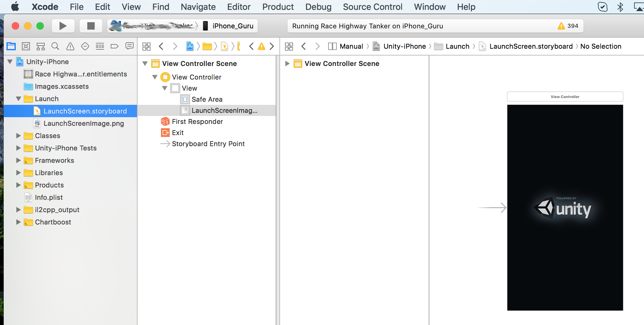Open the Issue navigator warning icon
Screen dimensions: 644x325
[x=70, y=46]
